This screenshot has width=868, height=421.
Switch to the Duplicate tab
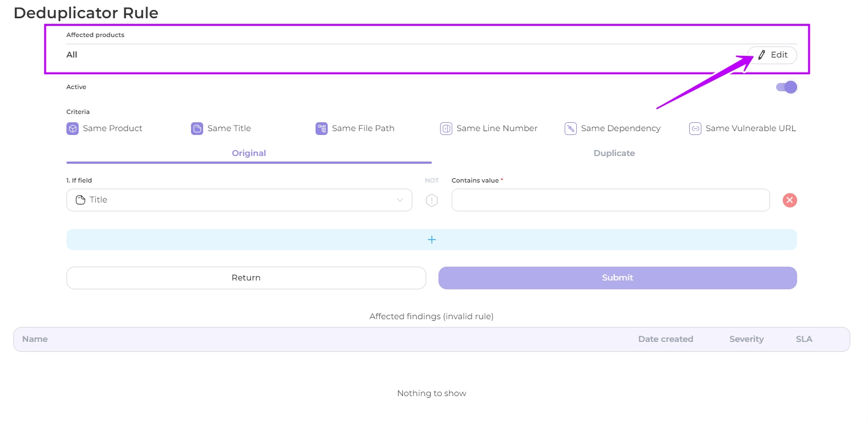[x=614, y=153]
